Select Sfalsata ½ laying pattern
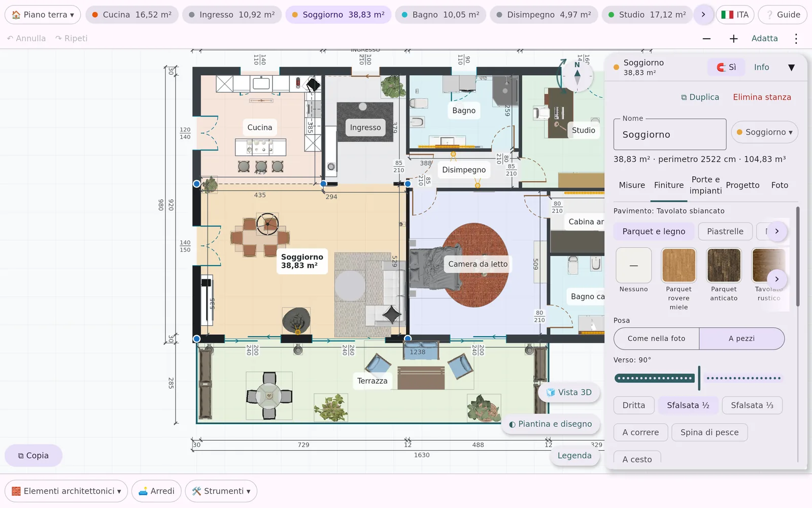This screenshot has height=508, width=812. click(688, 405)
